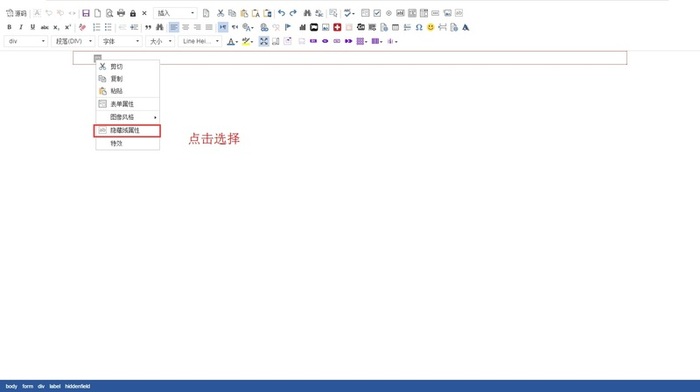Screen dimensions: 700x392
Task: Toggle Align Left
Action: click(174, 27)
